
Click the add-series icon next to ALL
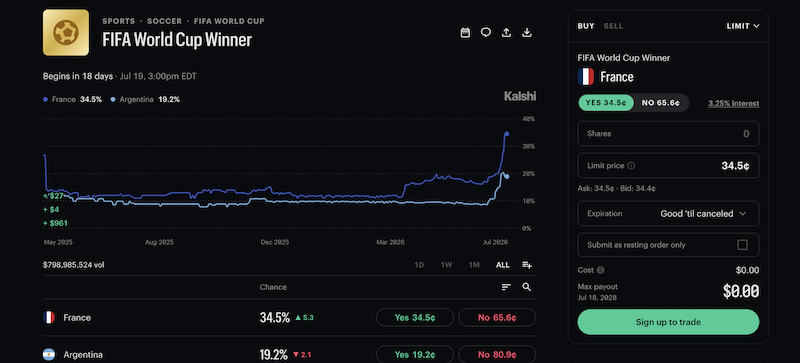527,265
